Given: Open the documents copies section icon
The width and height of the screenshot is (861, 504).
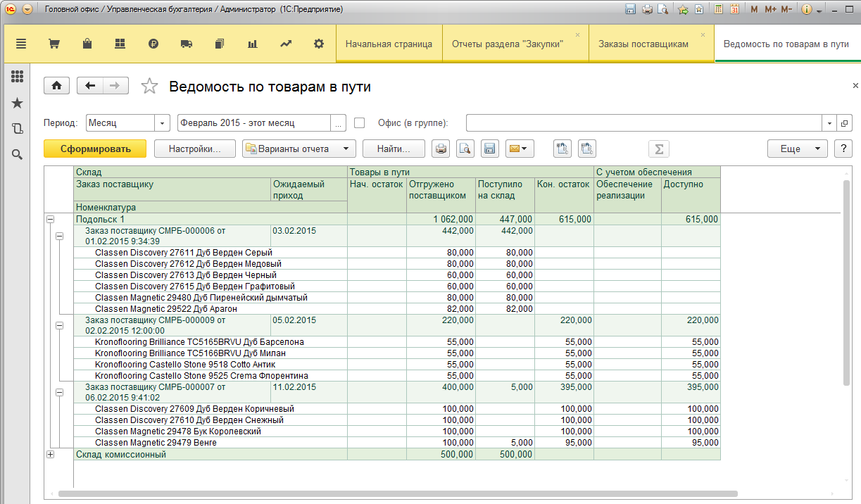Looking at the screenshot, I should [x=219, y=44].
